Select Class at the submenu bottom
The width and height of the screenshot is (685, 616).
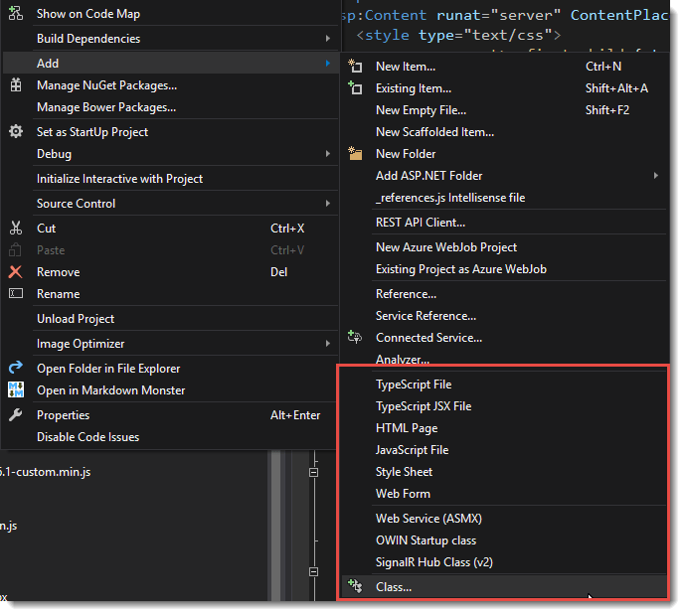(x=505, y=587)
